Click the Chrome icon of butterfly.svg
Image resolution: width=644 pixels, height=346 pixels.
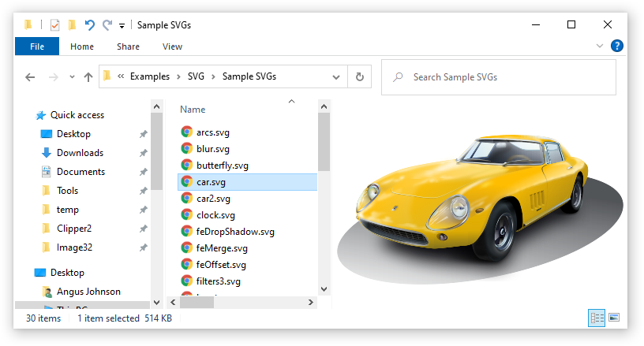click(x=186, y=166)
